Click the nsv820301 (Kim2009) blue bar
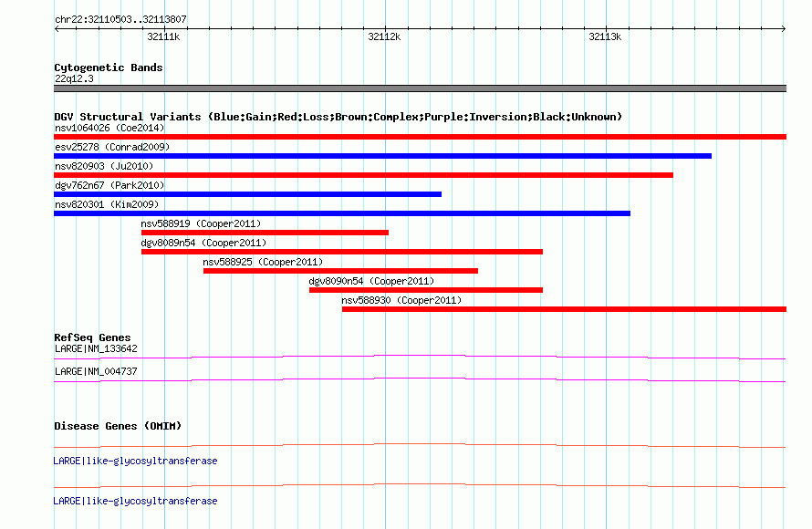This screenshot has width=812, height=529. click(342, 213)
